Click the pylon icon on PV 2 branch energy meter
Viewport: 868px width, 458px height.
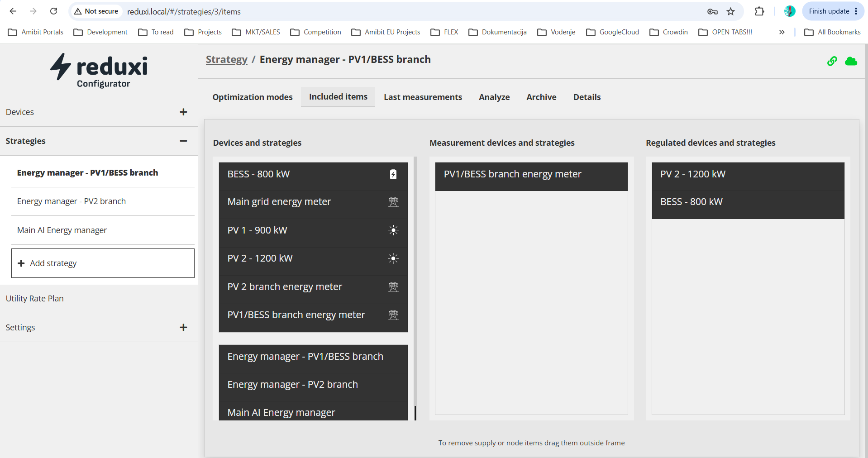[393, 287]
